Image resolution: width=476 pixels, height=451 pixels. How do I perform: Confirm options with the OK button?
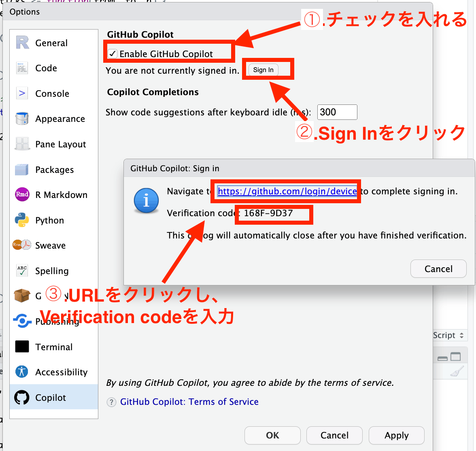coord(272,435)
